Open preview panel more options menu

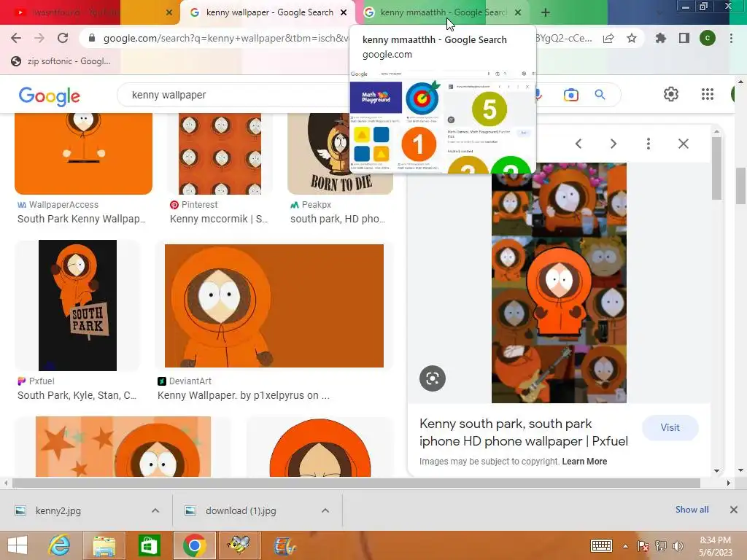tap(649, 144)
